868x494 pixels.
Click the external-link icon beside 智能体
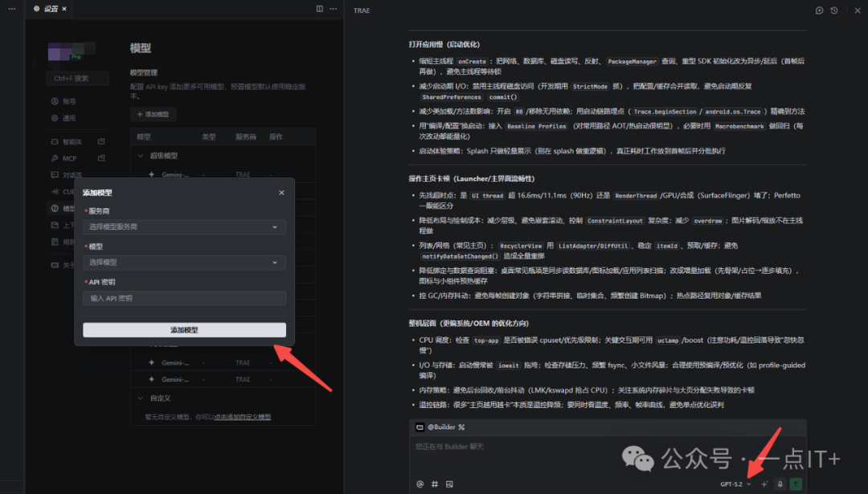tap(101, 141)
